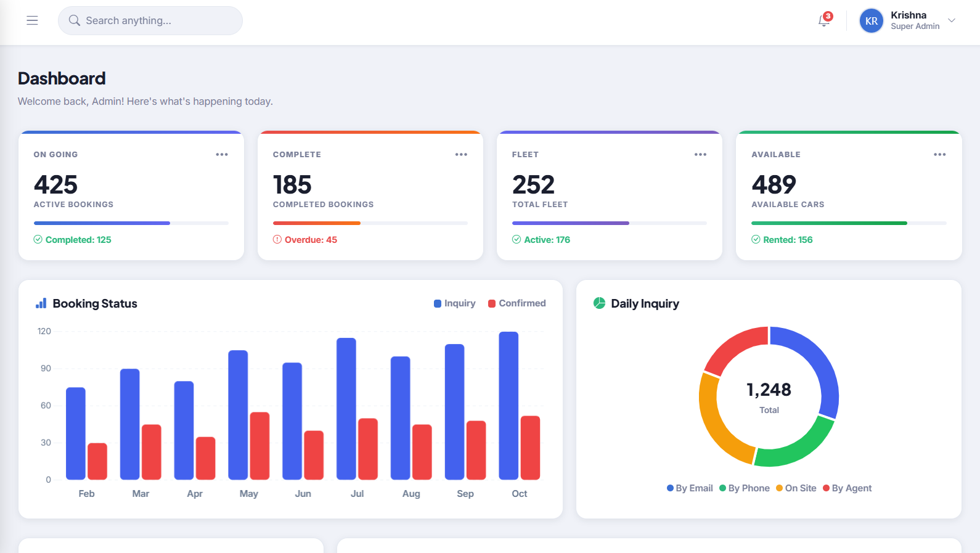Open notifications bell with badge
The width and height of the screenshot is (980, 553).
[825, 20]
